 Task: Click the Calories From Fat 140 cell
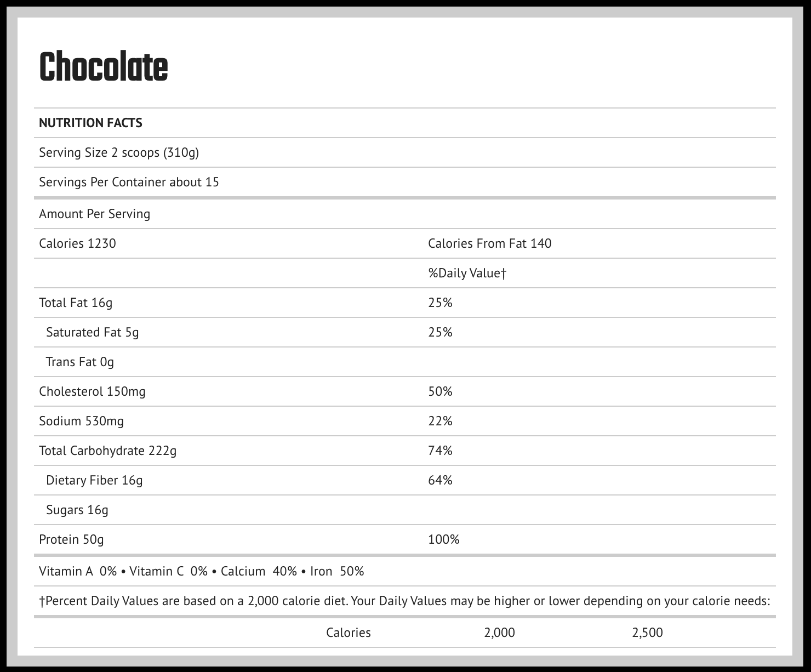click(489, 243)
